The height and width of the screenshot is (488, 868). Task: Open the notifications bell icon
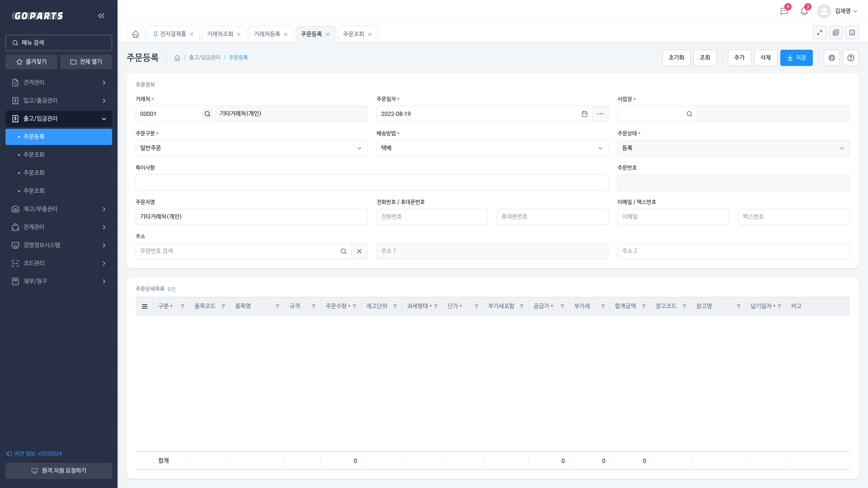(x=804, y=12)
